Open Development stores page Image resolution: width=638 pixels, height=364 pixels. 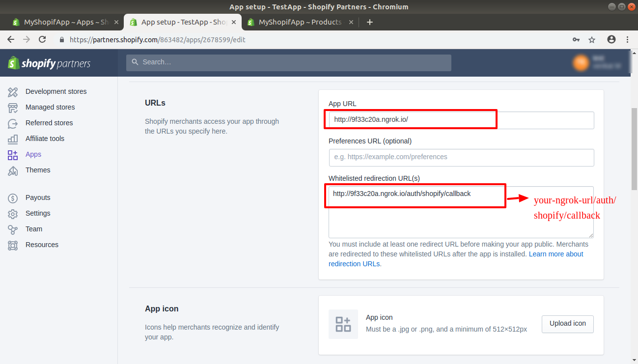(56, 91)
